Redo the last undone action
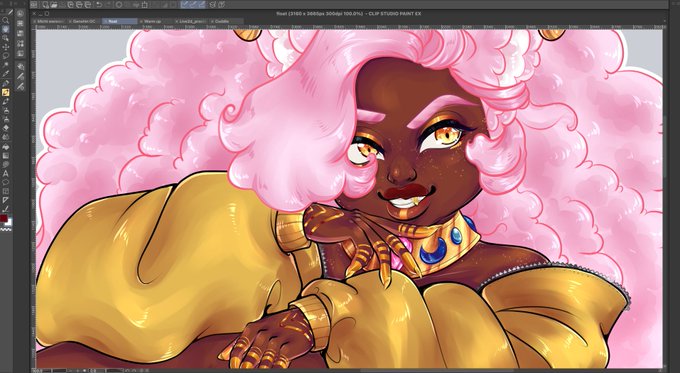Screen dimensions: 680x373 [x=107, y=5]
